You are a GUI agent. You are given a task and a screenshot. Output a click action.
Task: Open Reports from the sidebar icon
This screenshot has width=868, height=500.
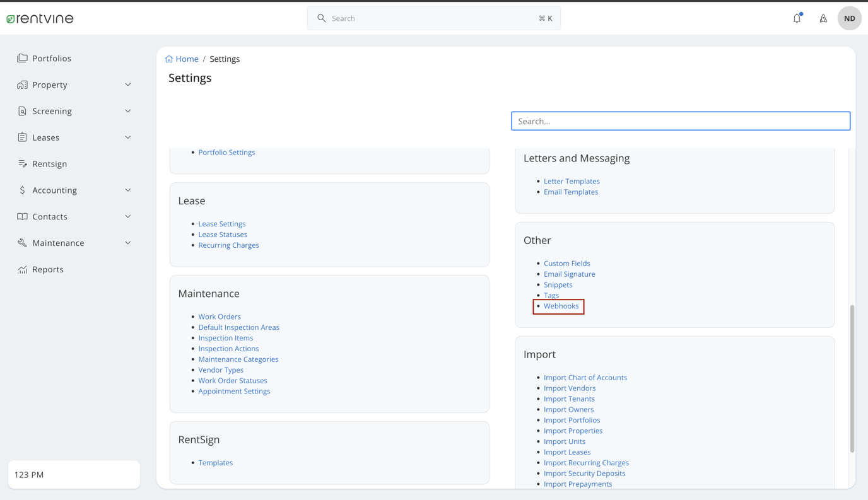pos(21,269)
